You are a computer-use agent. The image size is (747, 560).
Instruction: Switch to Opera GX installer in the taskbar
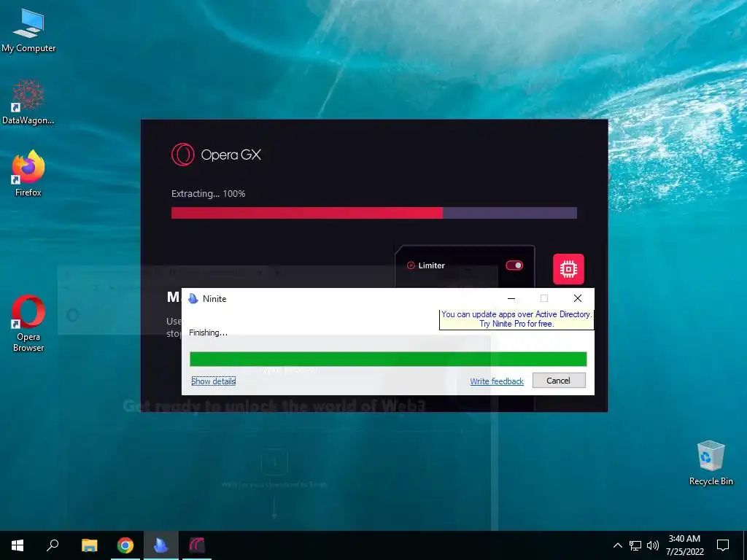pos(197,545)
